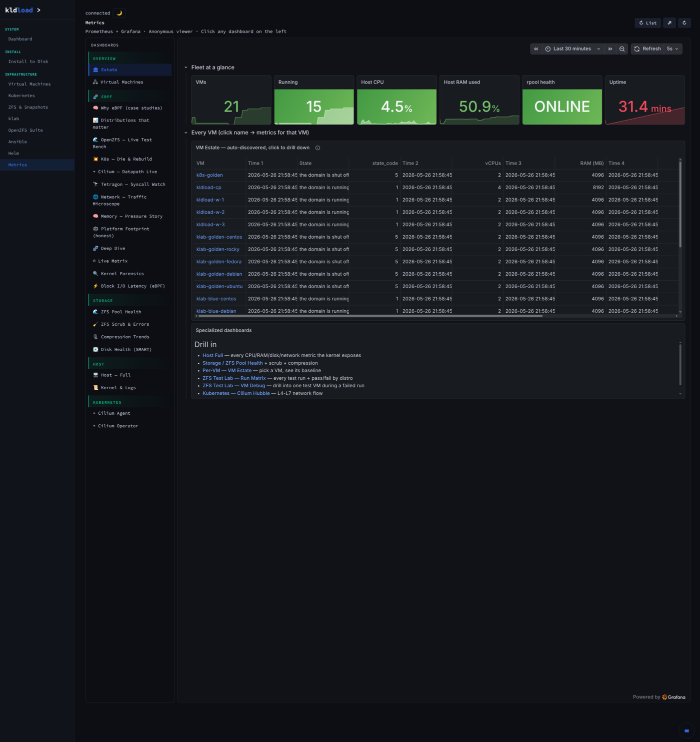Open OpenZFS Live Test Bench dashboard
The height and width of the screenshot is (742, 700).
point(130,143)
